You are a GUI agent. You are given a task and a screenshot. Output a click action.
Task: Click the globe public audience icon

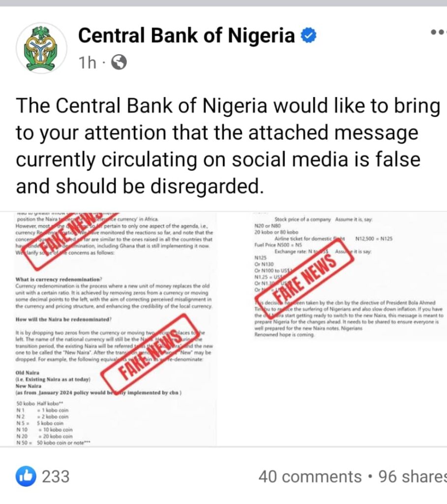click(x=119, y=62)
